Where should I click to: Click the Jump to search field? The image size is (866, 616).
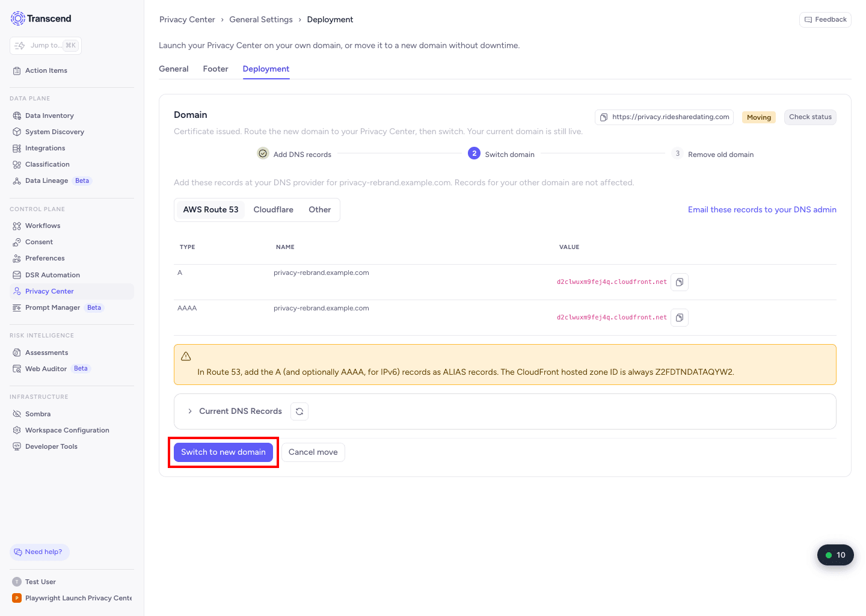click(46, 46)
